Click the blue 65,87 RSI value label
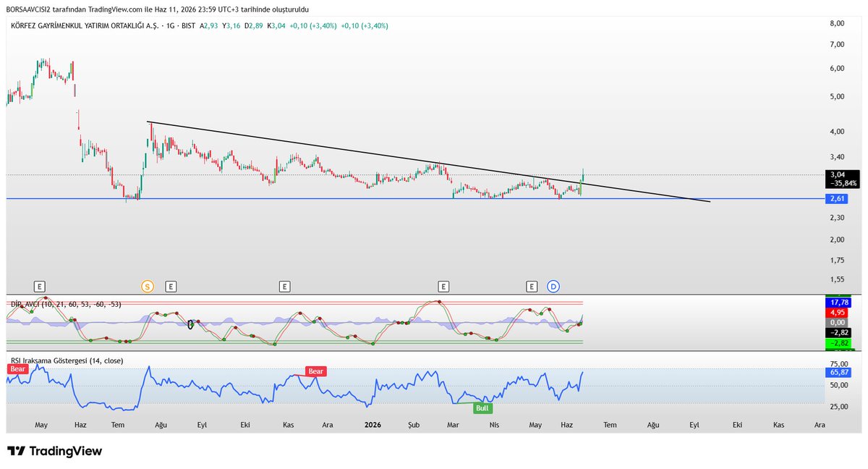The width and height of the screenshot is (868, 469). pyautogui.click(x=839, y=372)
